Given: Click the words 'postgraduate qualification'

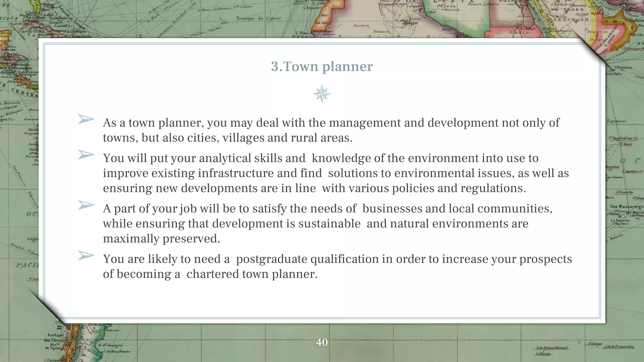Looking at the screenshot, I should click(x=307, y=259).
